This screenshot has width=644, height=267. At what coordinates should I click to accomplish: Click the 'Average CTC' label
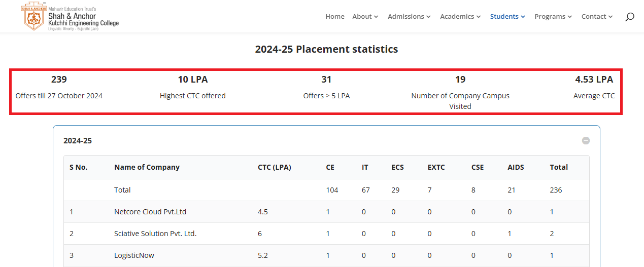click(594, 96)
